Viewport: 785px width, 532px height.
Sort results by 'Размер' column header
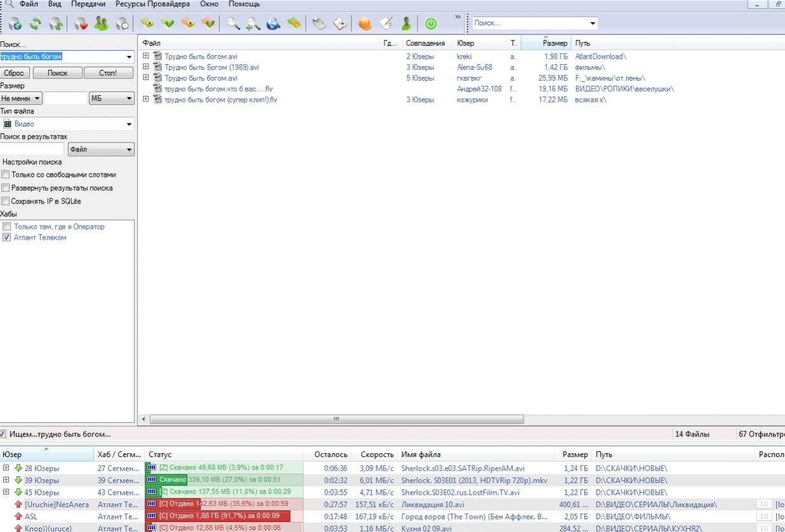554,43
